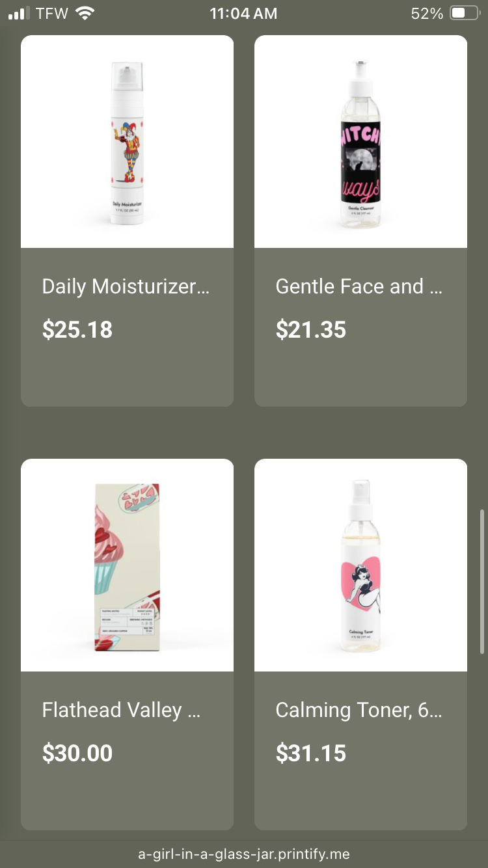Tap the Calming Toner product title

(x=359, y=710)
